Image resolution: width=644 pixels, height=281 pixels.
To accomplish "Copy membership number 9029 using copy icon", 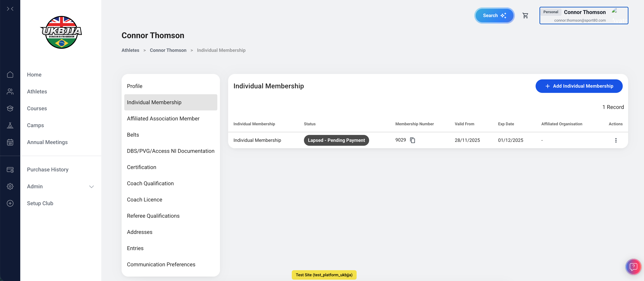I will [x=413, y=140].
